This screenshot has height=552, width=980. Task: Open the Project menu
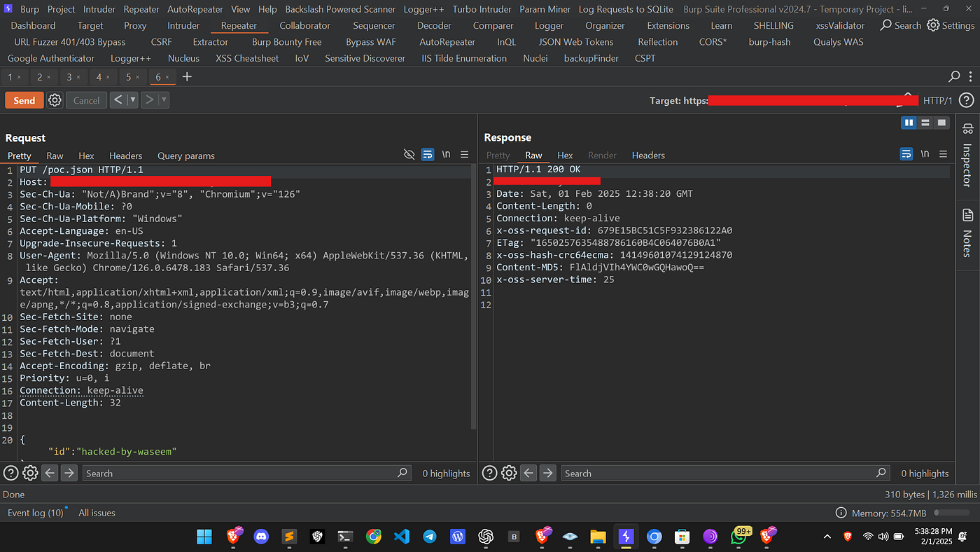[61, 9]
